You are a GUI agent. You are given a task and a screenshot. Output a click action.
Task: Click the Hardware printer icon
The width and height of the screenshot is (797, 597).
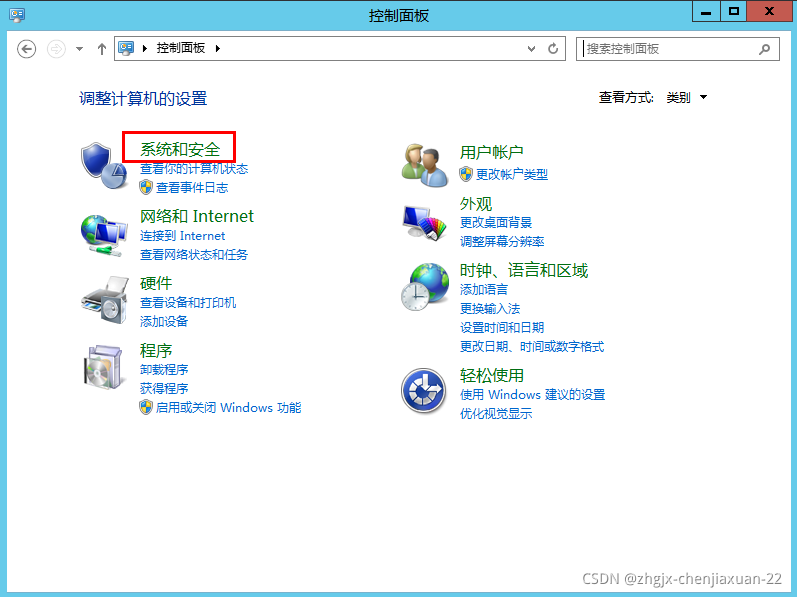[104, 300]
